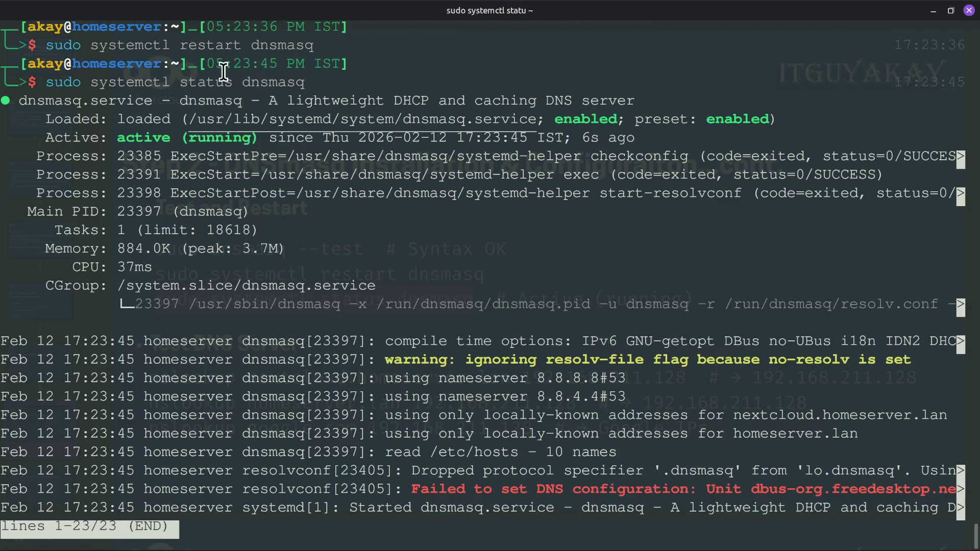Click the green active service status dot
The width and height of the screenshot is (980, 551).
(x=7, y=101)
